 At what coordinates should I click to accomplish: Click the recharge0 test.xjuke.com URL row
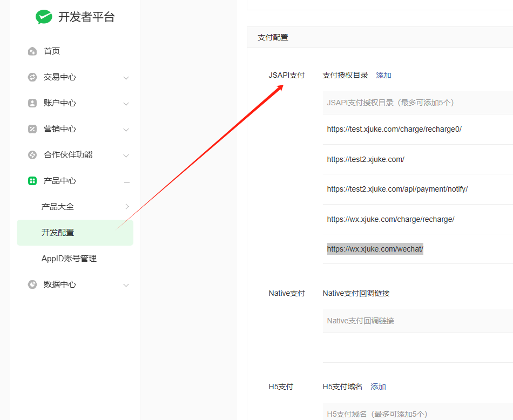pyautogui.click(x=418, y=129)
